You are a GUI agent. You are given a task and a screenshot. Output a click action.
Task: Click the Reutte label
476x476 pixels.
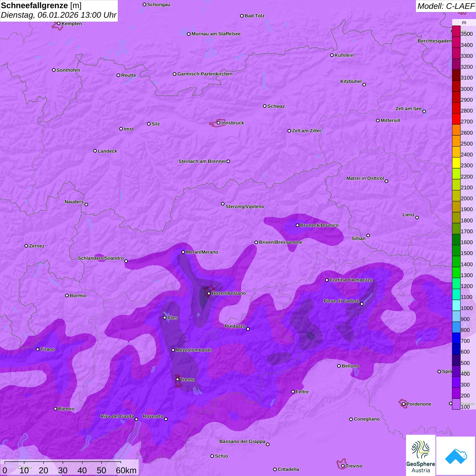coord(129,75)
